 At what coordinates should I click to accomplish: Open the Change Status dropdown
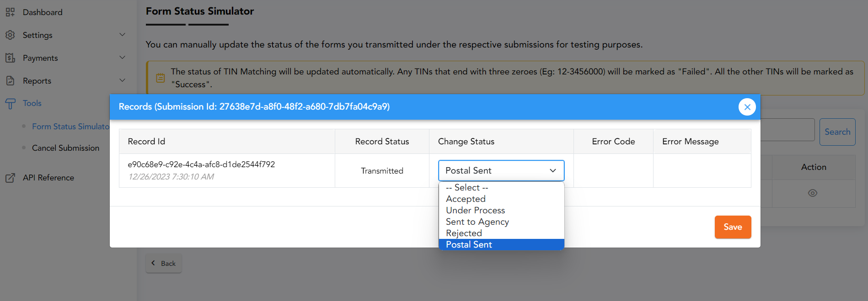(x=501, y=170)
